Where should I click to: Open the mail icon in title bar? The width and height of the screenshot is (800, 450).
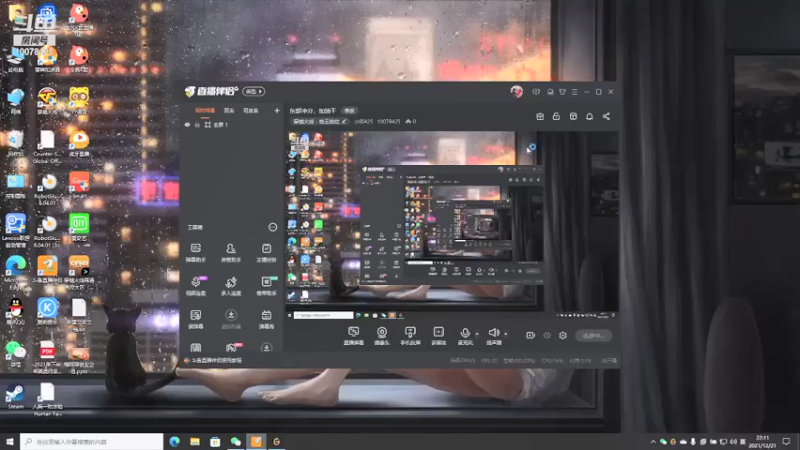click(x=550, y=92)
